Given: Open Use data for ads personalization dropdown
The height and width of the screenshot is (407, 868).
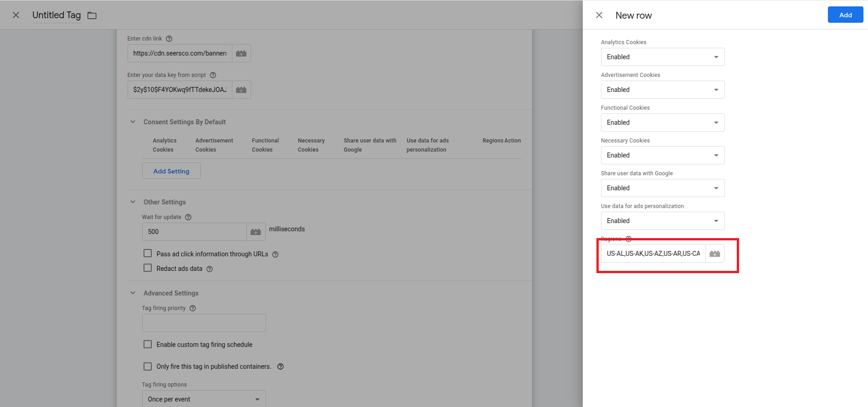Looking at the screenshot, I should (x=663, y=221).
